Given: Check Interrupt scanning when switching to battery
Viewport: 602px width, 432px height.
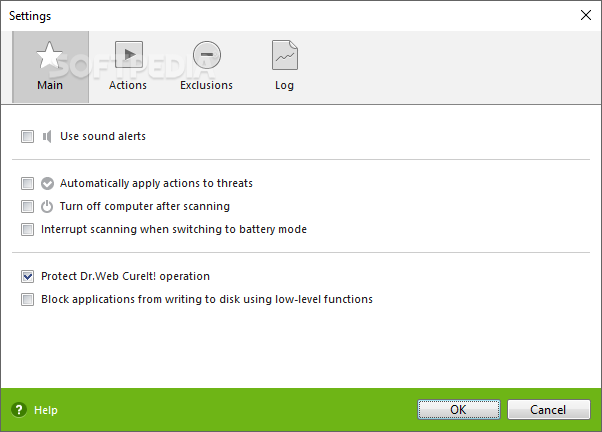Looking at the screenshot, I should 27,229.
